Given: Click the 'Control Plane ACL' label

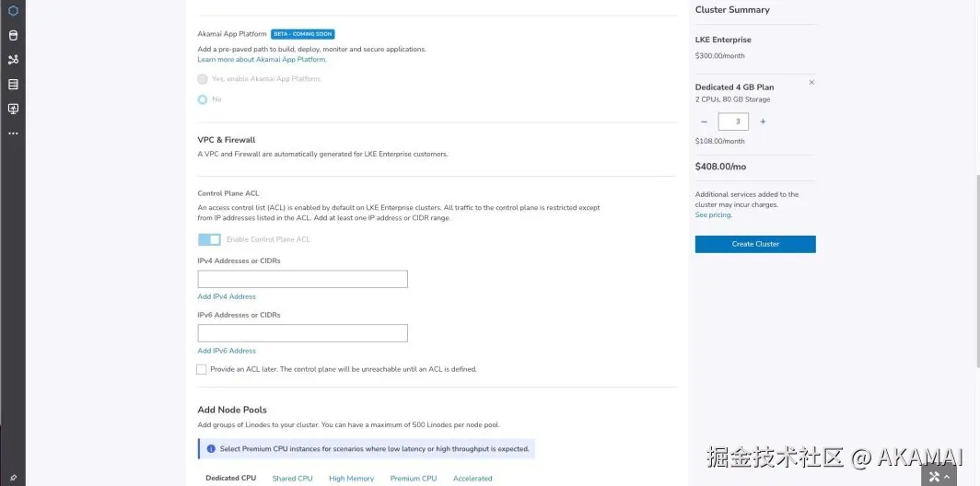Looking at the screenshot, I should click(228, 193).
